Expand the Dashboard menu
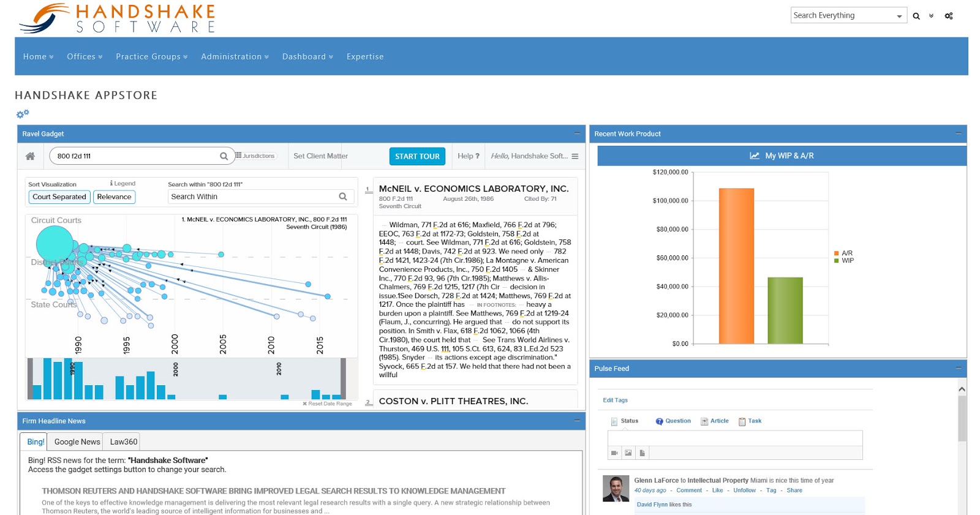The width and height of the screenshot is (980, 515). click(308, 56)
